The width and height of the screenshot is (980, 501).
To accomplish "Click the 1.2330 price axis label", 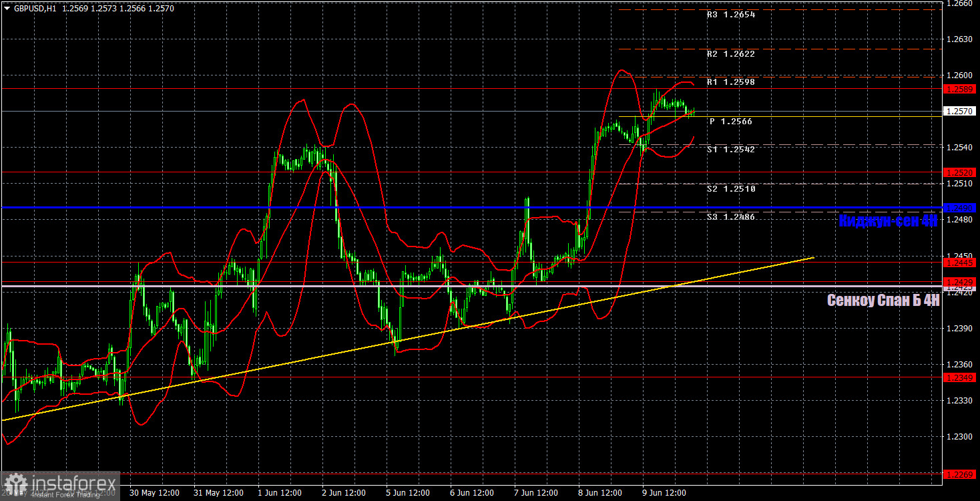I will click(961, 400).
